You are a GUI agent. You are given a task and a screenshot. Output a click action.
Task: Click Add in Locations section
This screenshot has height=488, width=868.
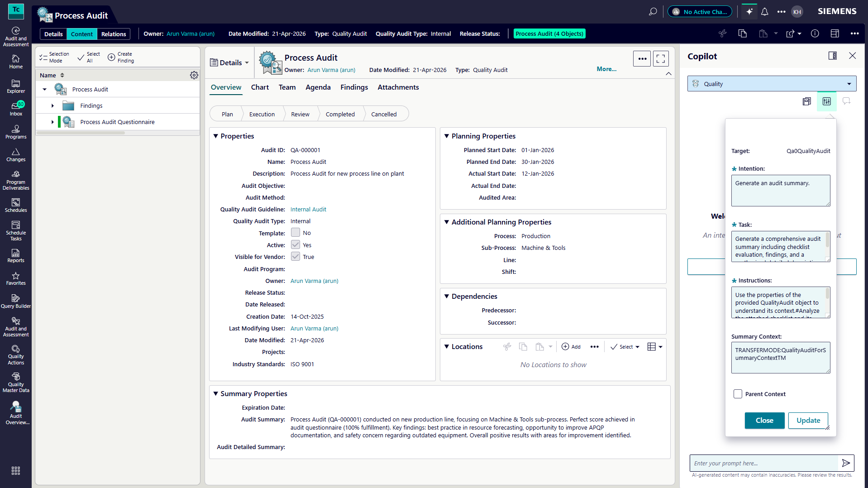click(571, 347)
